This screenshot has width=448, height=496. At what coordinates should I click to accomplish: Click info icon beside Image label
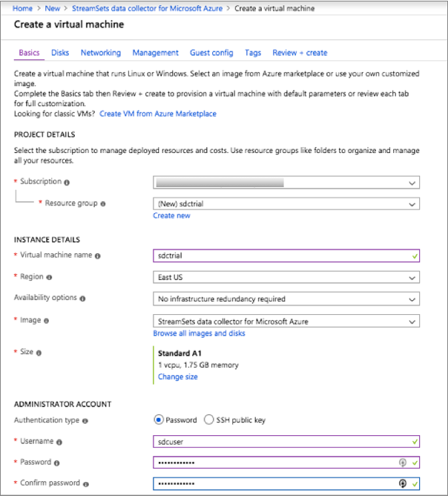click(47, 321)
